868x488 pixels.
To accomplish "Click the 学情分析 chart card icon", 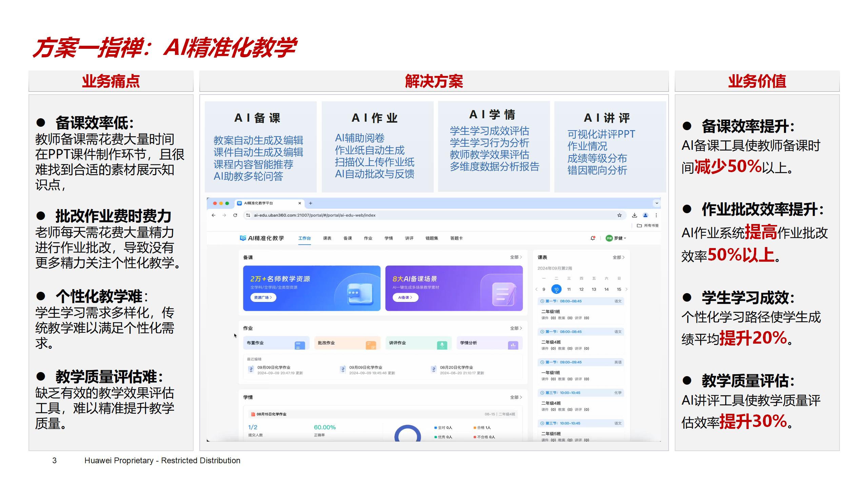I will pos(513,345).
